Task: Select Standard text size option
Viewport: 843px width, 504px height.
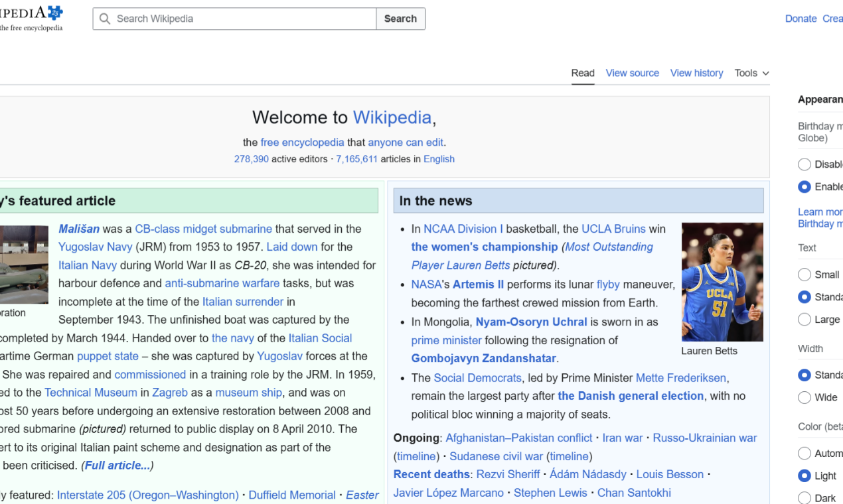Action: pos(805,297)
